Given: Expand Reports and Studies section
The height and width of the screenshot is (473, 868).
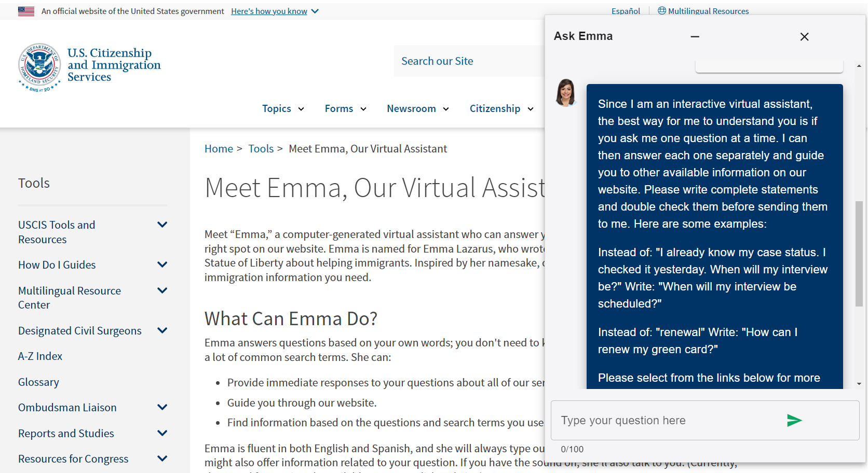Looking at the screenshot, I should [x=162, y=433].
